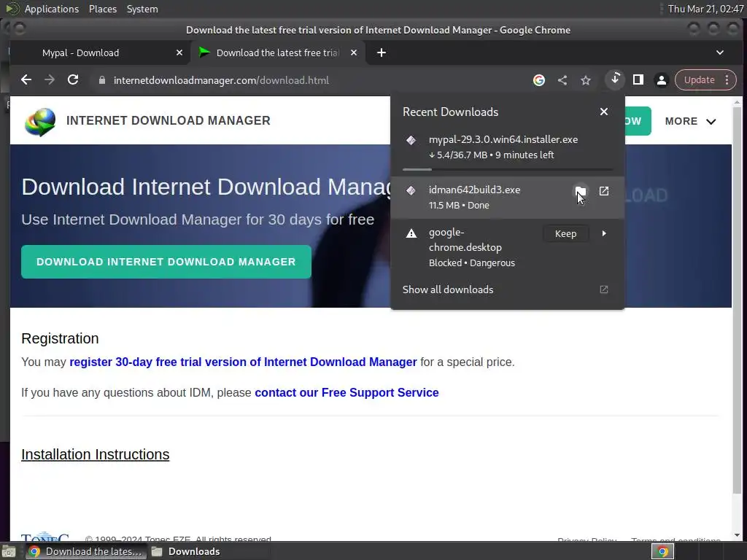Select the Download the latest free trial tab
747x560 pixels.
pos(278,52)
